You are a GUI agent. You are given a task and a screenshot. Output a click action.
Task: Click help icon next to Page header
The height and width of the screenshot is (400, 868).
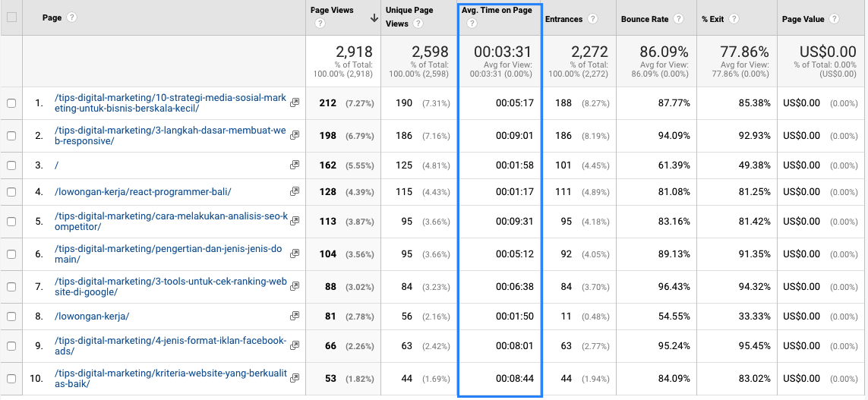tap(72, 17)
